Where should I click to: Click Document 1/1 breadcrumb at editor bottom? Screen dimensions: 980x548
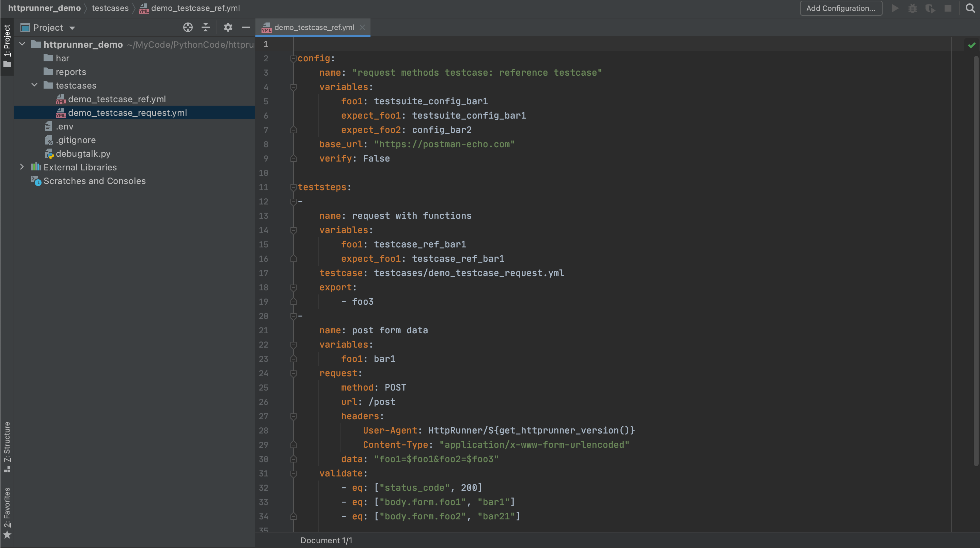click(326, 541)
